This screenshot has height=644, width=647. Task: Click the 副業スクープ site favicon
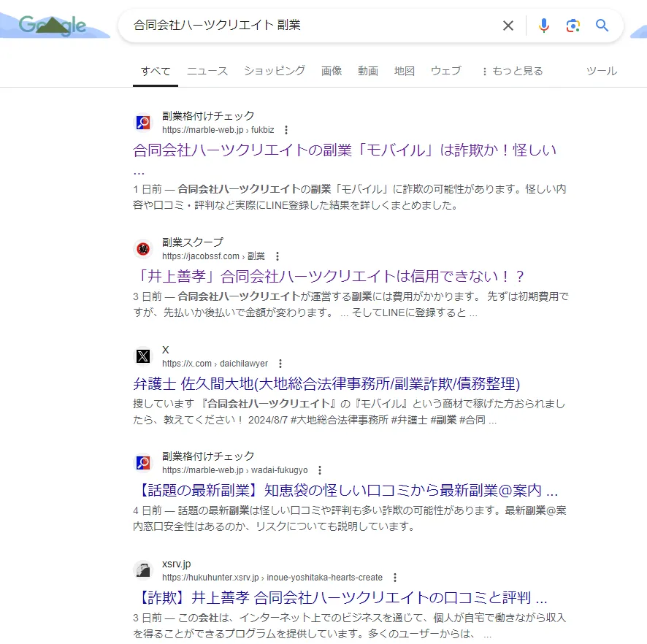143,249
